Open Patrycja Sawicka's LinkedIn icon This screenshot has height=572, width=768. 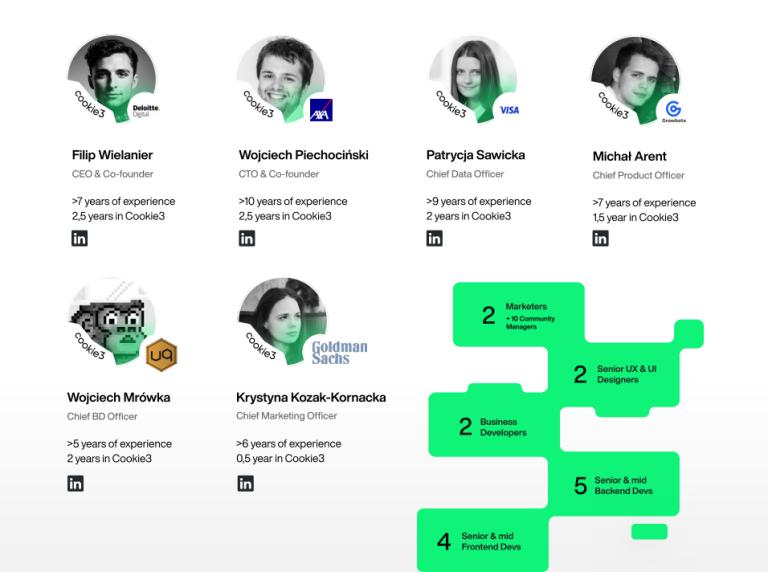click(x=434, y=238)
